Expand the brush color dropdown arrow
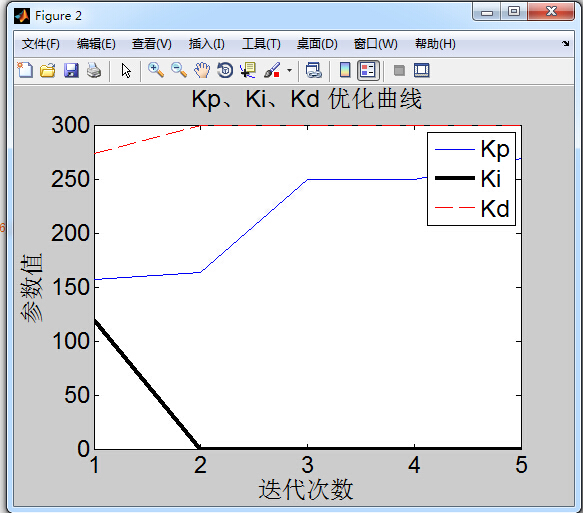The width and height of the screenshot is (583, 513). (x=289, y=70)
